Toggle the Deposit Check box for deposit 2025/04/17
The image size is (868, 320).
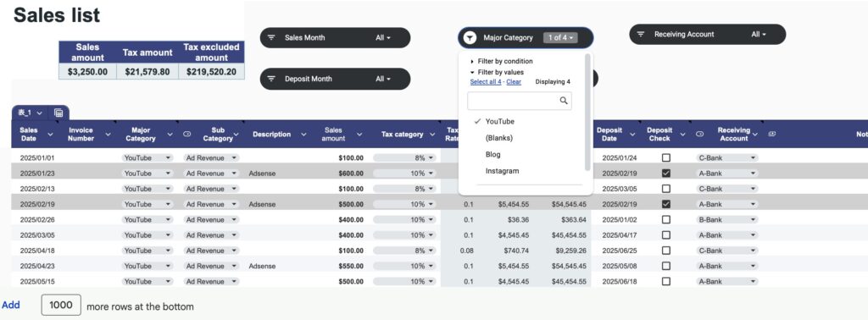coord(666,234)
